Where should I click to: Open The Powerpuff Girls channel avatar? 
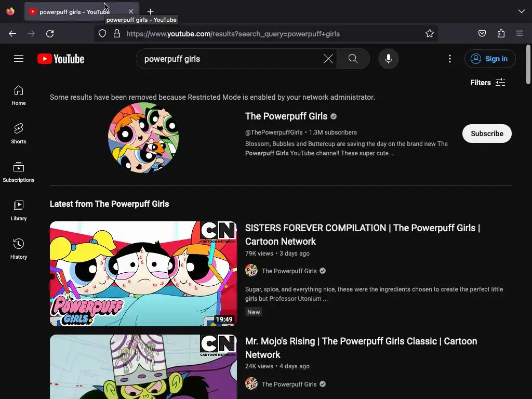pos(143,138)
